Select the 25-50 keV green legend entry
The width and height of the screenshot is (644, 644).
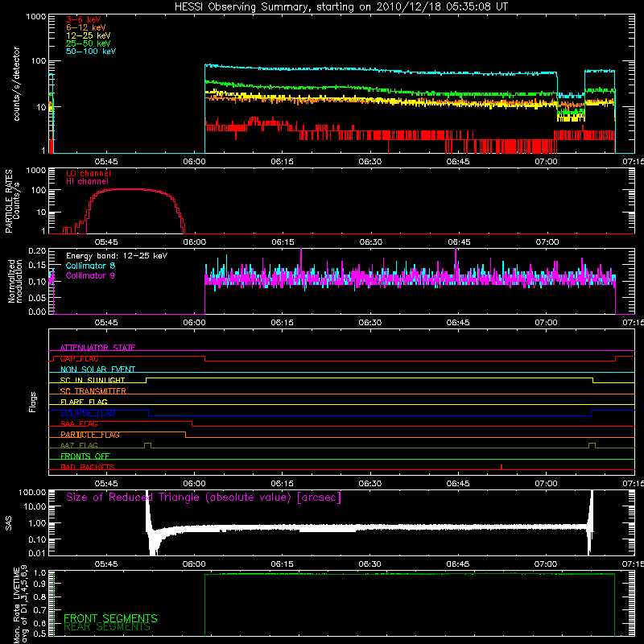89,43
